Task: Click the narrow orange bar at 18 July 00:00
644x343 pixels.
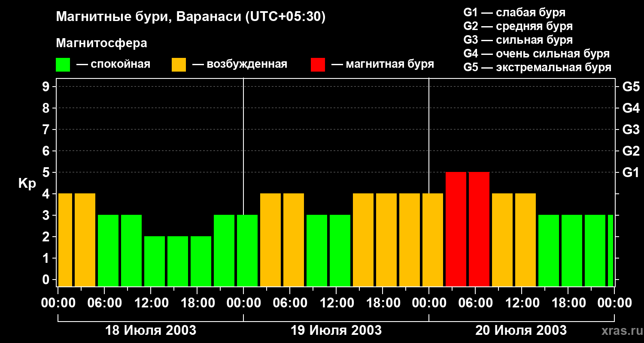Action: [x=65, y=240]
